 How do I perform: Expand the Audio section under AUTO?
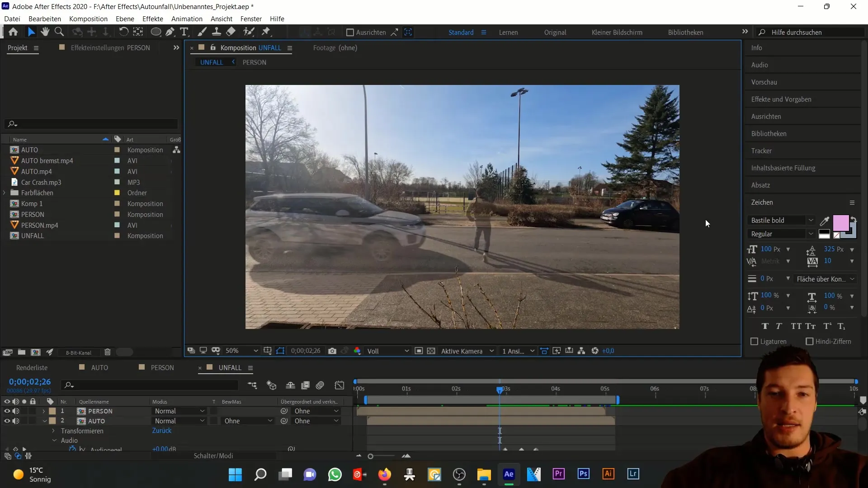point(54,441)
